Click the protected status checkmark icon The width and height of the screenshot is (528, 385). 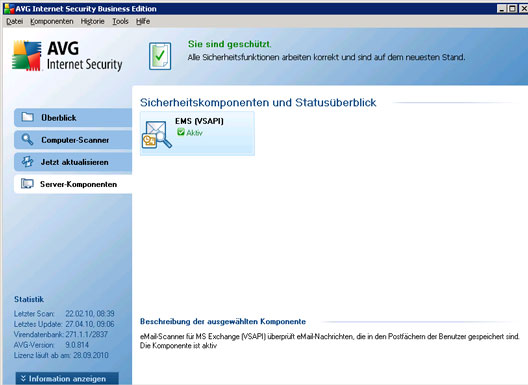point(160,56)
